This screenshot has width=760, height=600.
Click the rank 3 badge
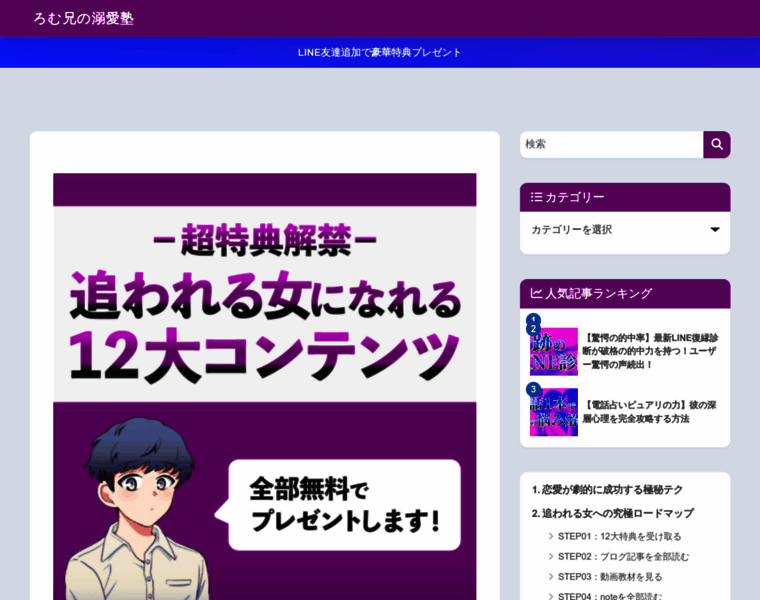pyautogui.click(x=533, y=389)
